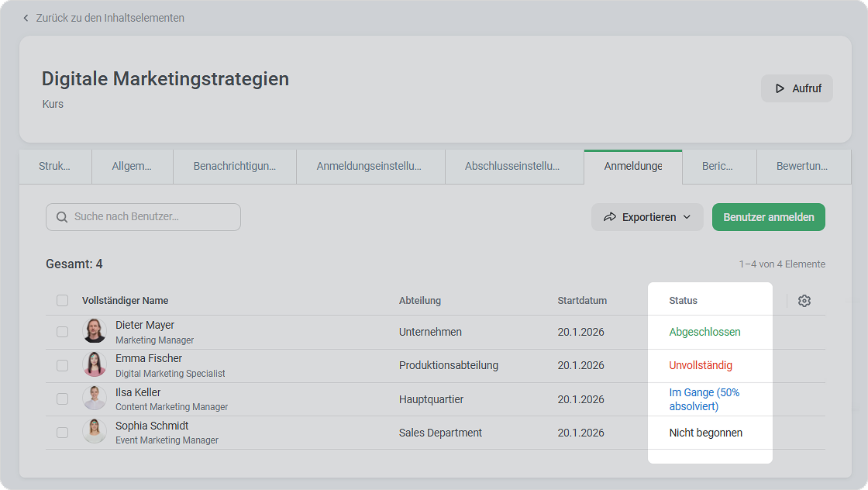Image resolution: width=868 pixels, height=490 pixels.
Task: Click the Unternehmen department cell
Action: click(x=430, y=332)
